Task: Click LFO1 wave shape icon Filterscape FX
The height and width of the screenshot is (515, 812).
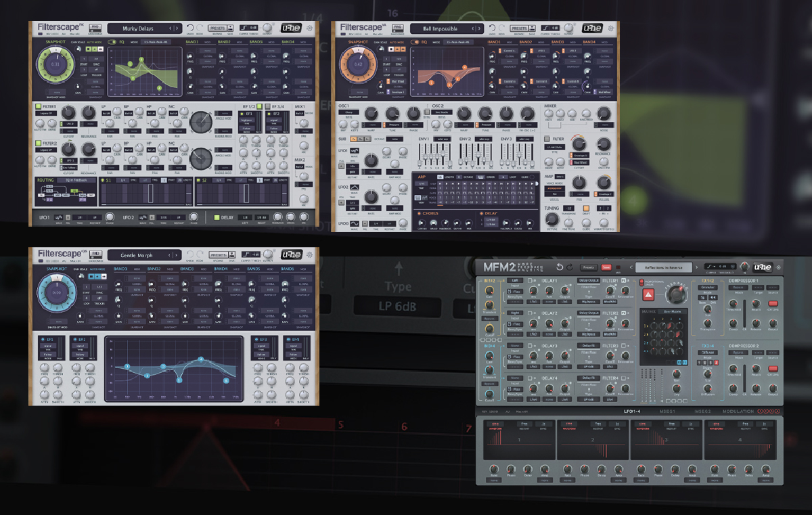Action: (59, 217)
